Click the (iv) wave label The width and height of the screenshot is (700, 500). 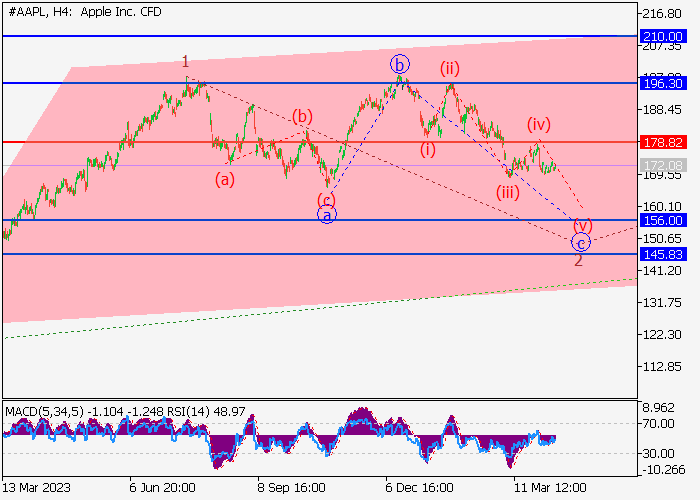[x=539, y=125]
